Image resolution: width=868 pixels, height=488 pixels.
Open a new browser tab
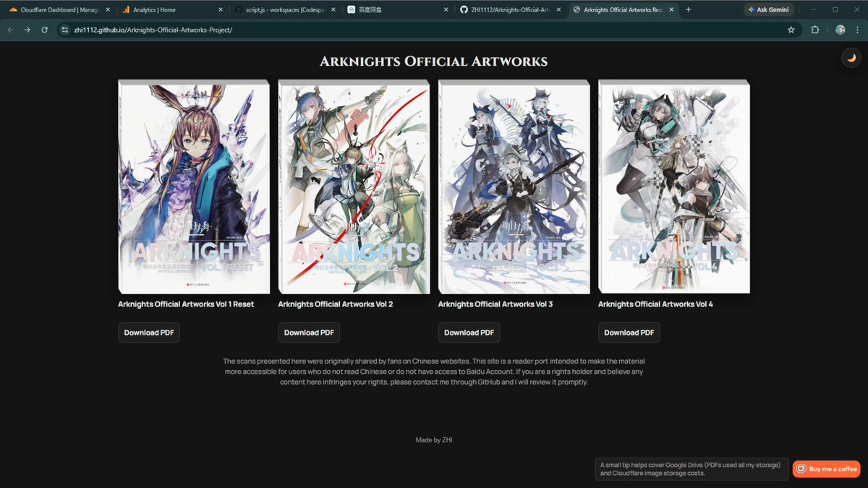click(688, 10)
